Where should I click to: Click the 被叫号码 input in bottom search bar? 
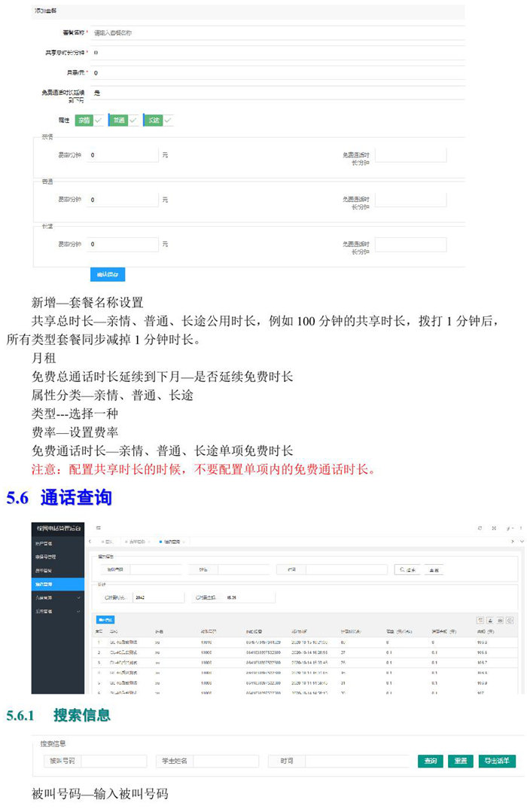coord(113,762)
